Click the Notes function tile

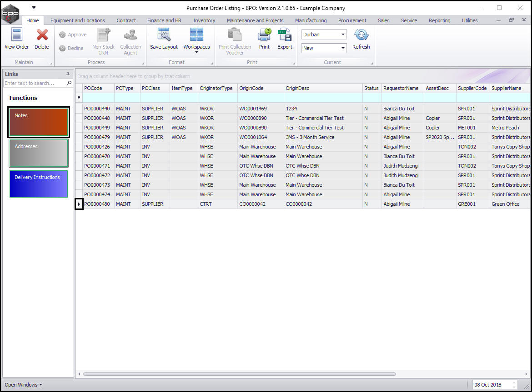coord(39,122)
